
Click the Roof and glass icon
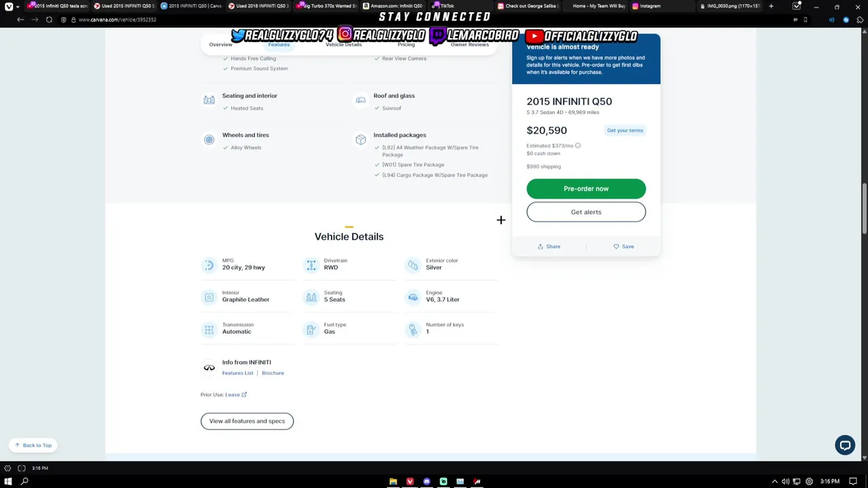tap(361, 100)
